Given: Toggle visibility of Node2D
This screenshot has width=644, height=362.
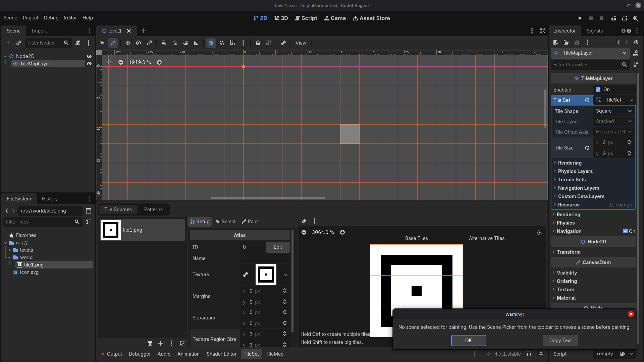Looking at the screenshot, I should point(89,56).
